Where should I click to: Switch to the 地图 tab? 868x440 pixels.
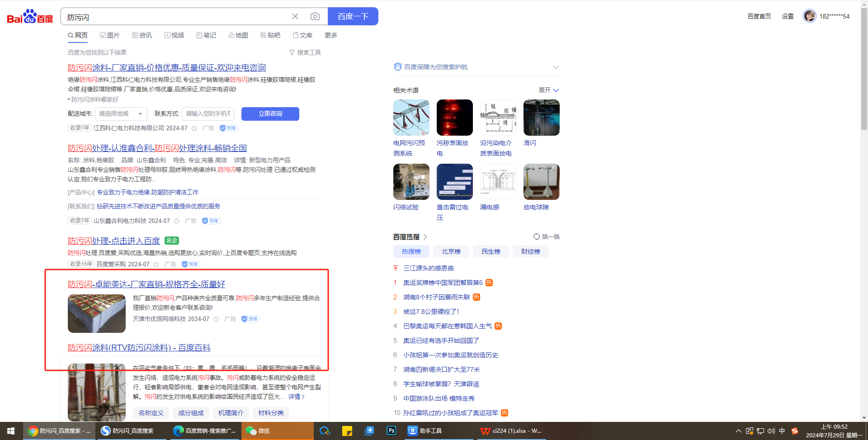point(238,35)
